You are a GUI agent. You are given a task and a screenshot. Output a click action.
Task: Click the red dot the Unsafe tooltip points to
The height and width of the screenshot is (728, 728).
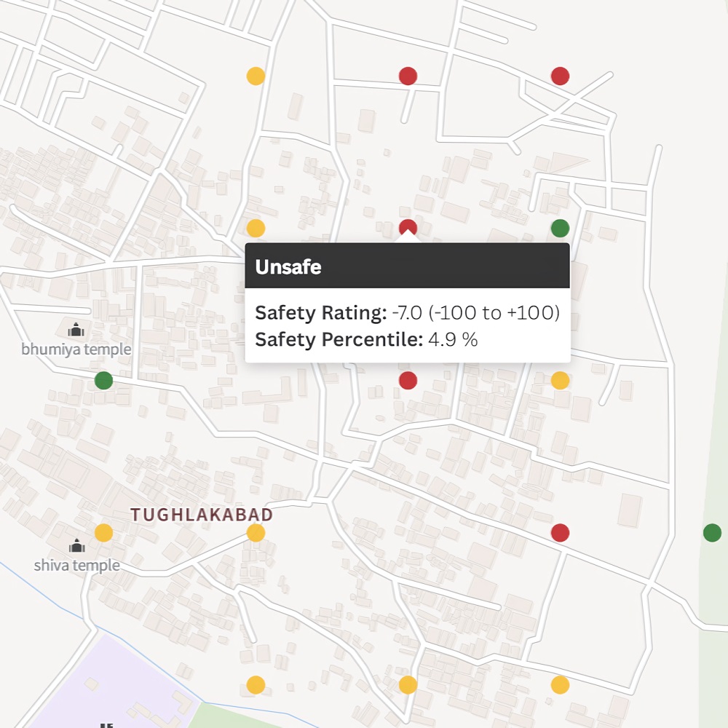point(408,226)
